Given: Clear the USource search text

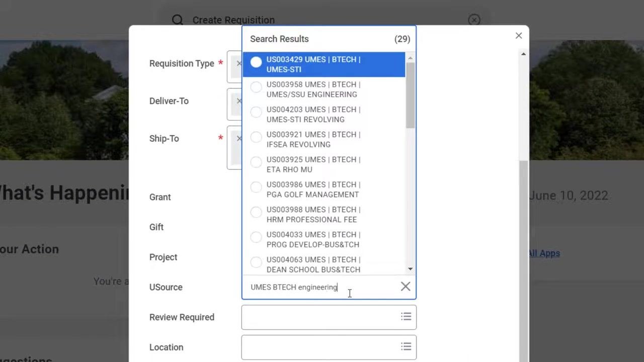Looking at the screenshot, I should point(406,287).
